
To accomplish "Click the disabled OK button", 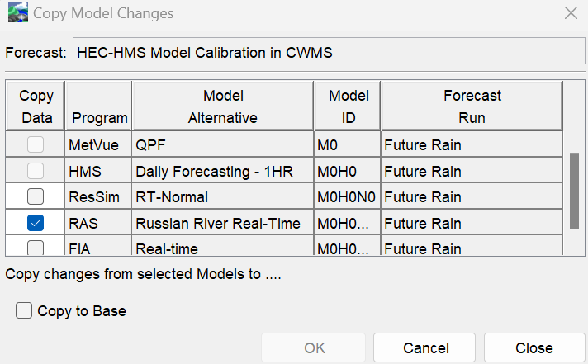I will 314,347.
